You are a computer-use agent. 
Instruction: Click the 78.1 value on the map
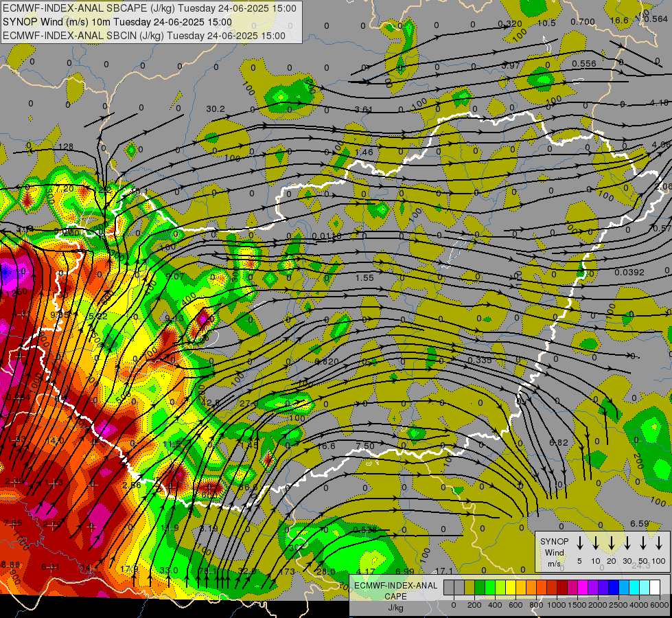point(209,571)
